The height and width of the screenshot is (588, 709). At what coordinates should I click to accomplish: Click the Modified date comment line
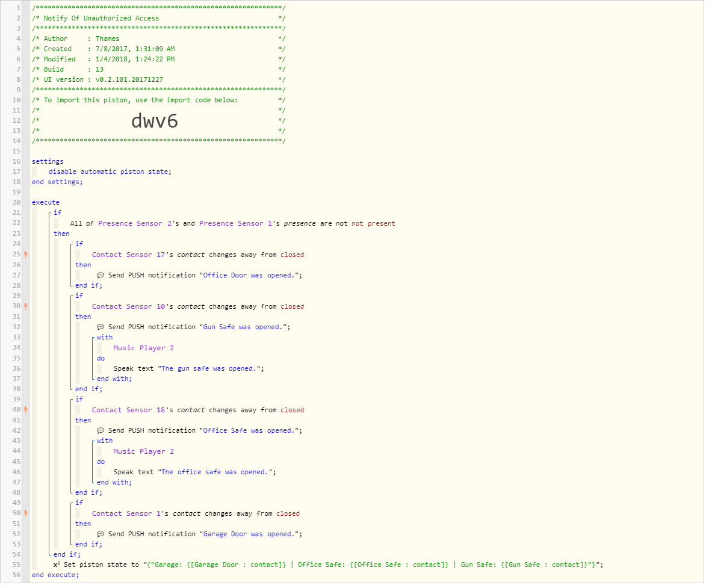tap(159, 59)
